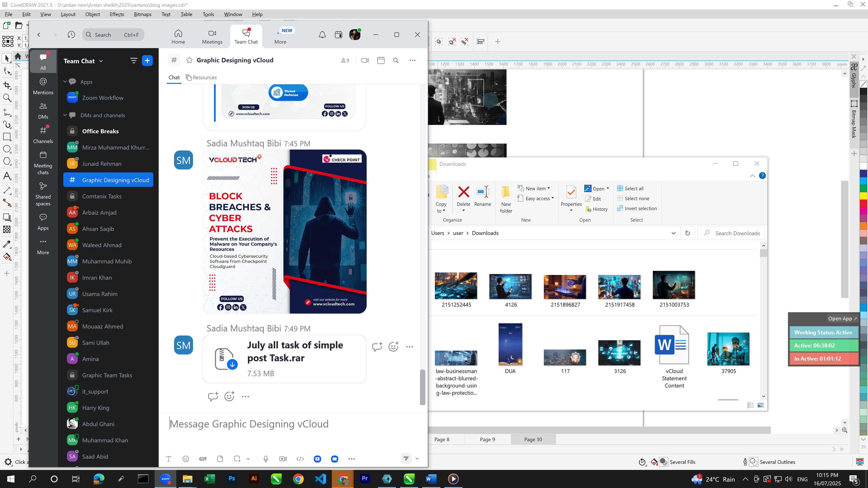Insert code snippet with code icon
The width and height of the screenshot is (868, 488).
click(x=300, y=459)
